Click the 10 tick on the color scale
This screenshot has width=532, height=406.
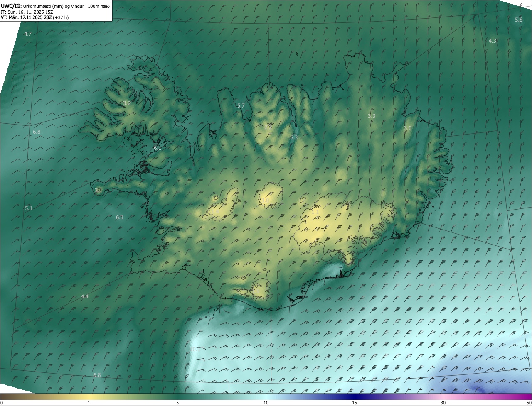tap(266, 403)
